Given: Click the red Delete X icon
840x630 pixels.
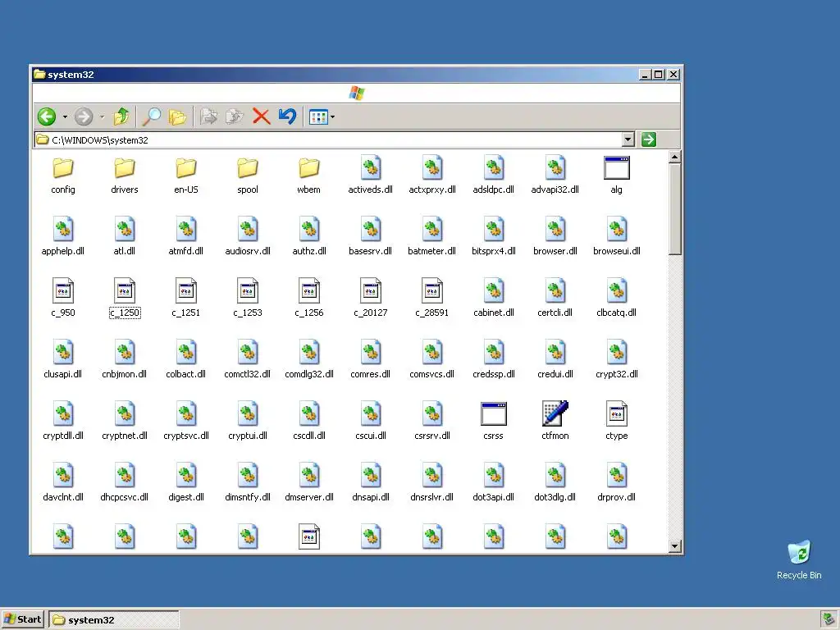Looking at the screenshot, I should 262,116.
